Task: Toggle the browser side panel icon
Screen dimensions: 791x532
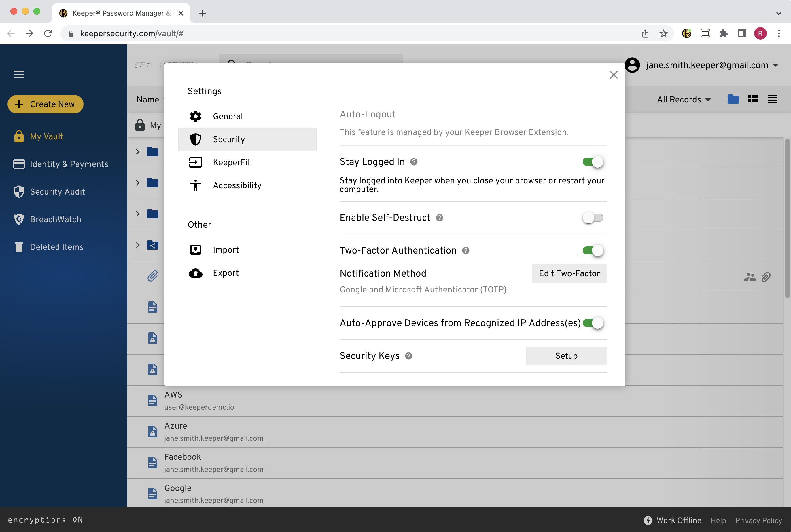Action: coord(742,33)
